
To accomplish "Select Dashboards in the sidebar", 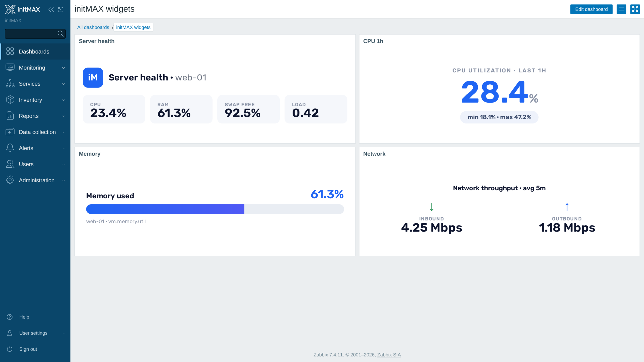I will [x=35, y=52].
